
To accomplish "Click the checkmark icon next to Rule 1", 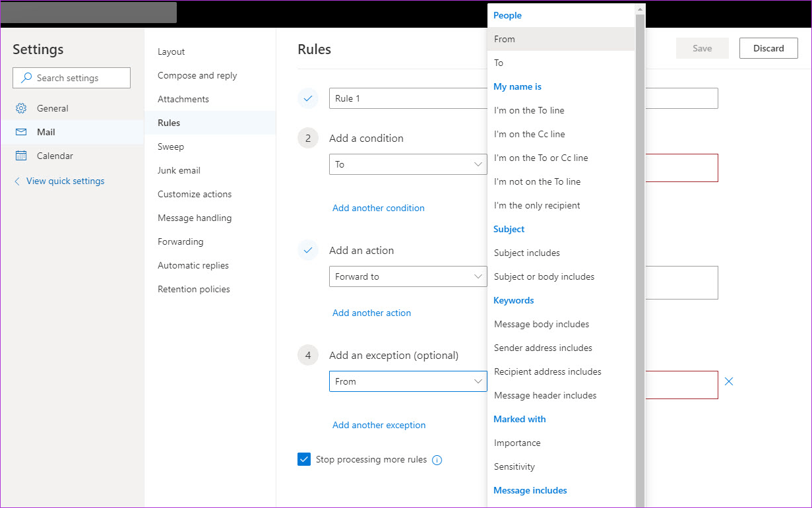I will coord(307,98).
